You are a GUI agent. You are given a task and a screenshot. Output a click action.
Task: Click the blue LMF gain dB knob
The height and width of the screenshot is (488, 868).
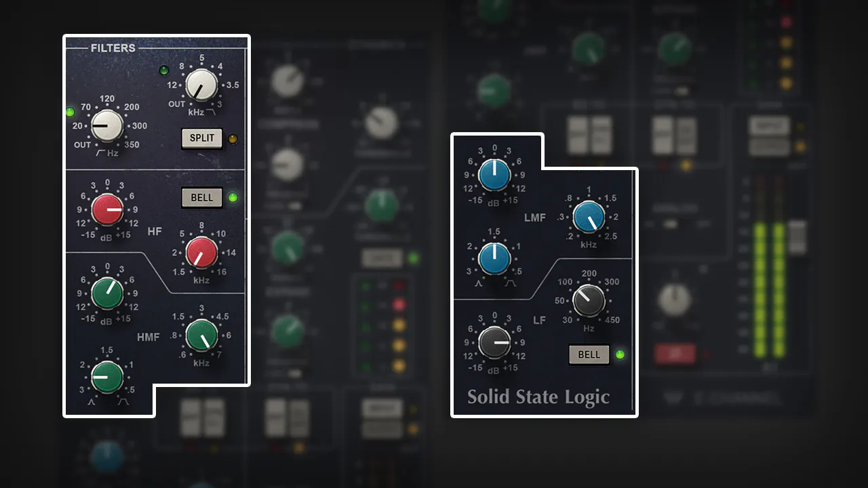(494, 175)
